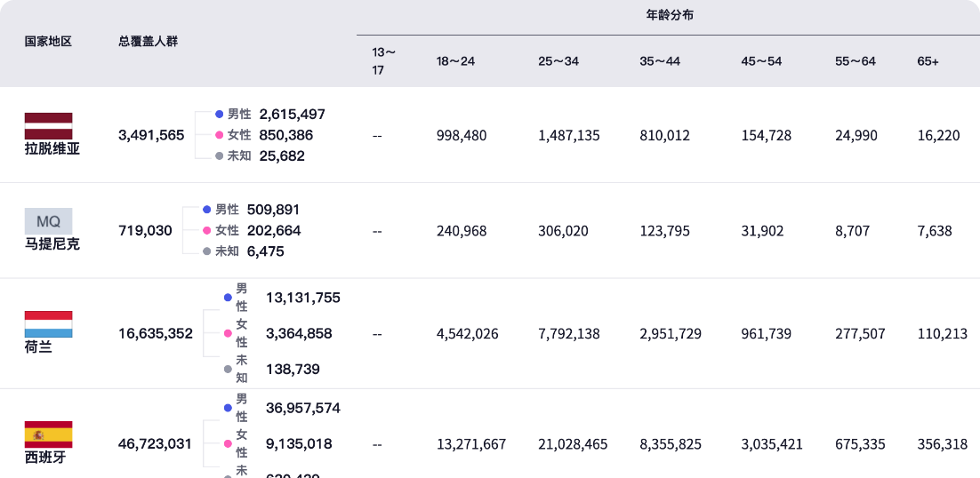Click the 356,318 cell
Image resolution: width=980 pixels, height=478 pixels.
point(943,445)
